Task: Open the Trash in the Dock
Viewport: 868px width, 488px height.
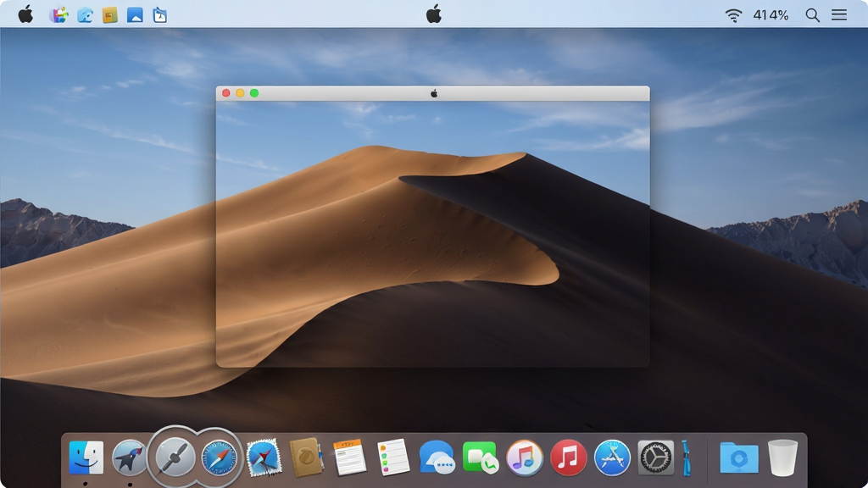Action: pos(782,457)
